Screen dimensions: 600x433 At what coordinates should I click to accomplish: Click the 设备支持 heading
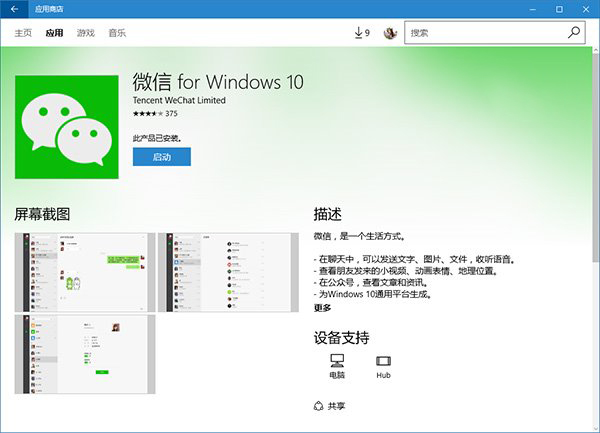pyautogui.click(x=341, y=338)
